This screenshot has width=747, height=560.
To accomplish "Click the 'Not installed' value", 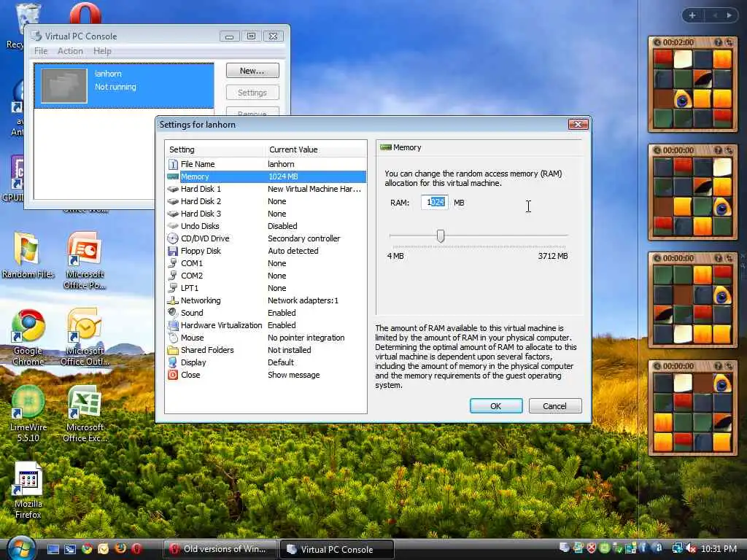I will (289, 350).
